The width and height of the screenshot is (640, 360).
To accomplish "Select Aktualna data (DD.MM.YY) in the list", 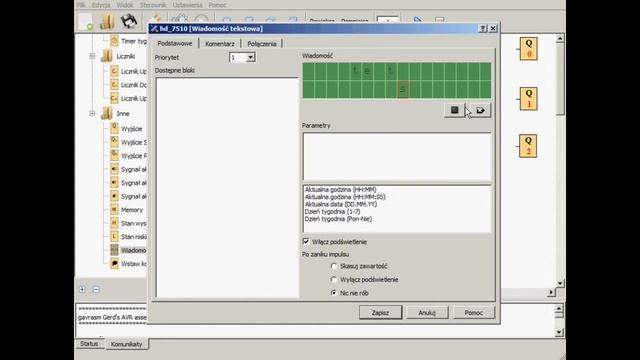I will [341, 204].
